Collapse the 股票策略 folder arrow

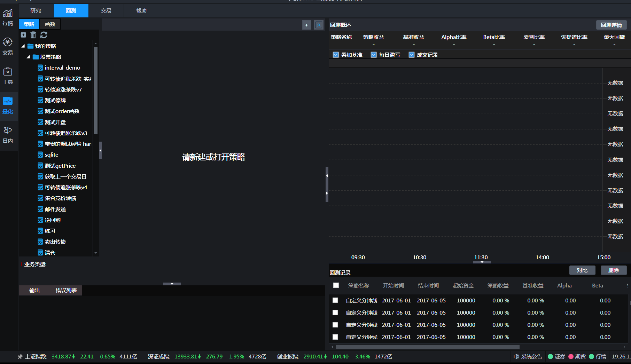(x=29, y=57)
